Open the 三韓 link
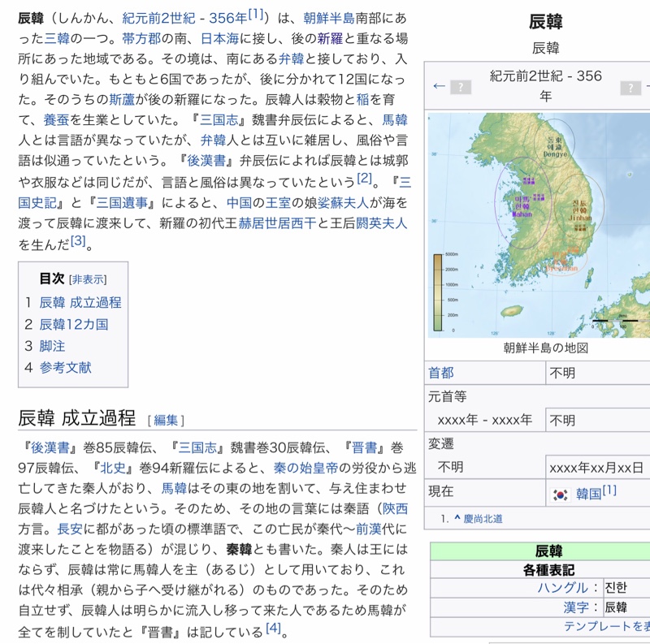This screenshot has height=644, width=650. click(57, 38)
